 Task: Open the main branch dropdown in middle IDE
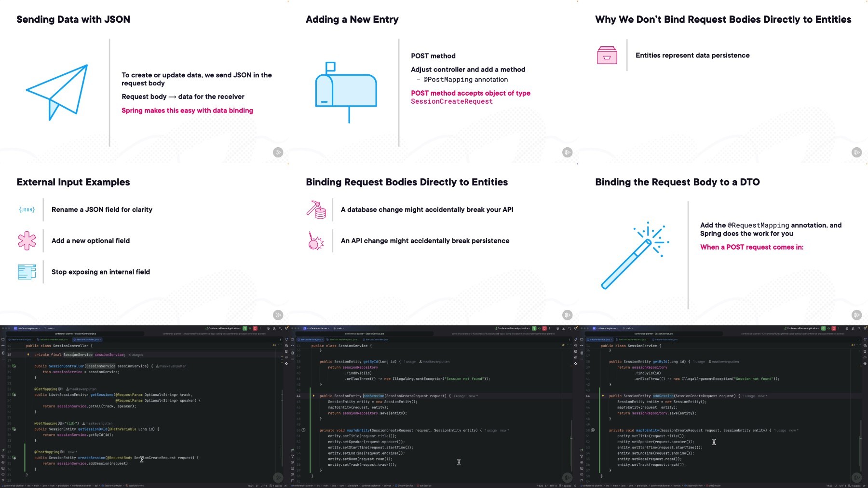click(x=339, y=328)
